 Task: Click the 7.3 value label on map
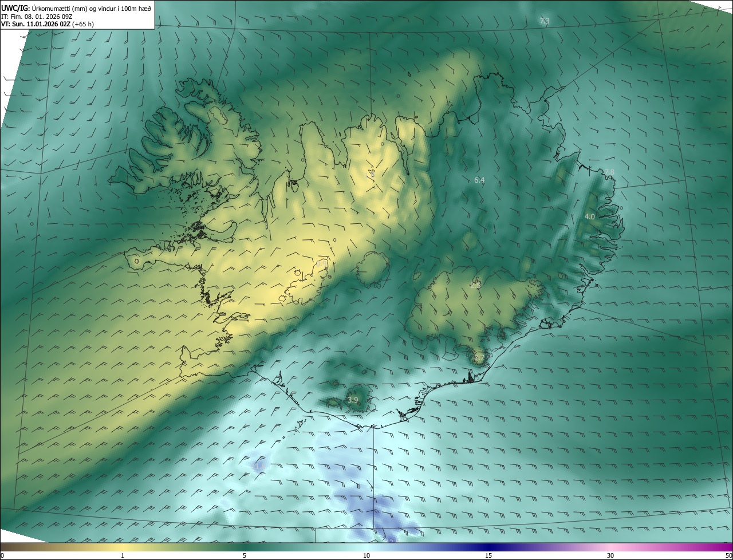[545, 21]
